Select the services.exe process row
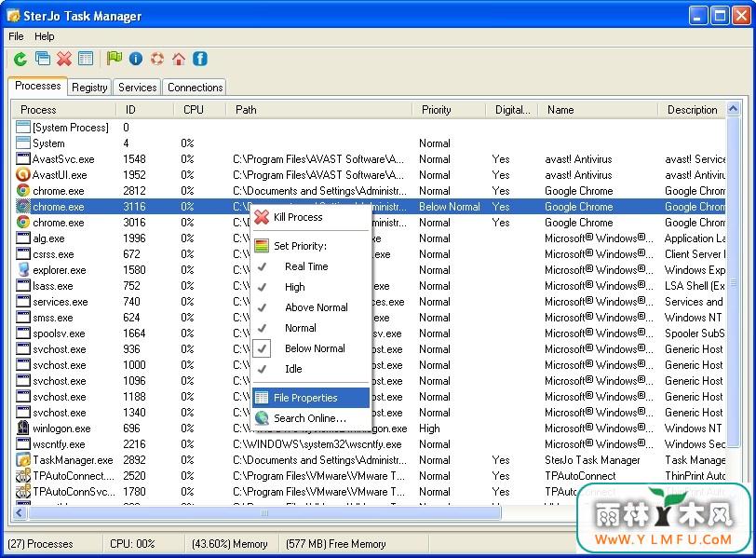 coord(369,302)
